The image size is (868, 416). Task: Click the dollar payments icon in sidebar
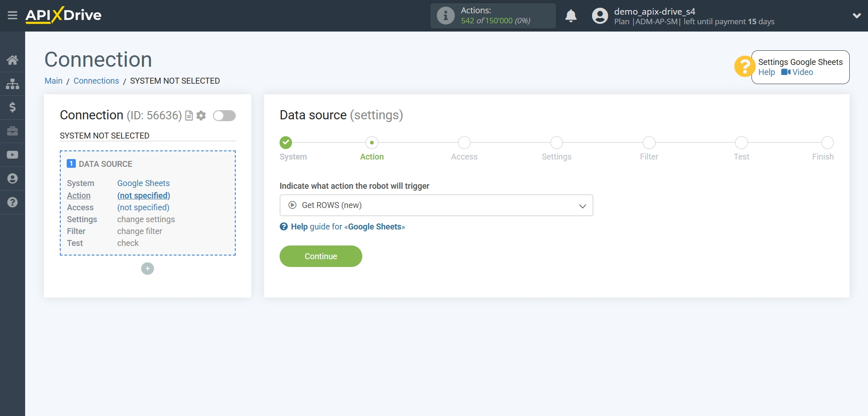click(x=12, y=107)
